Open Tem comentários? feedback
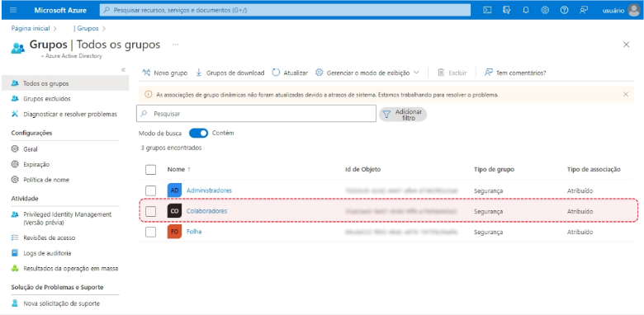644x315 pixels. 515,73
